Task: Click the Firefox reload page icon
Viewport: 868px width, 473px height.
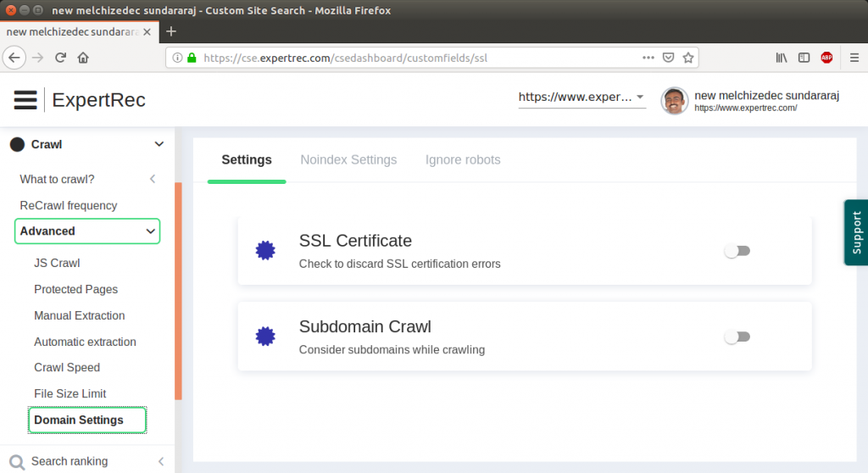Action: tap(60, 58)
